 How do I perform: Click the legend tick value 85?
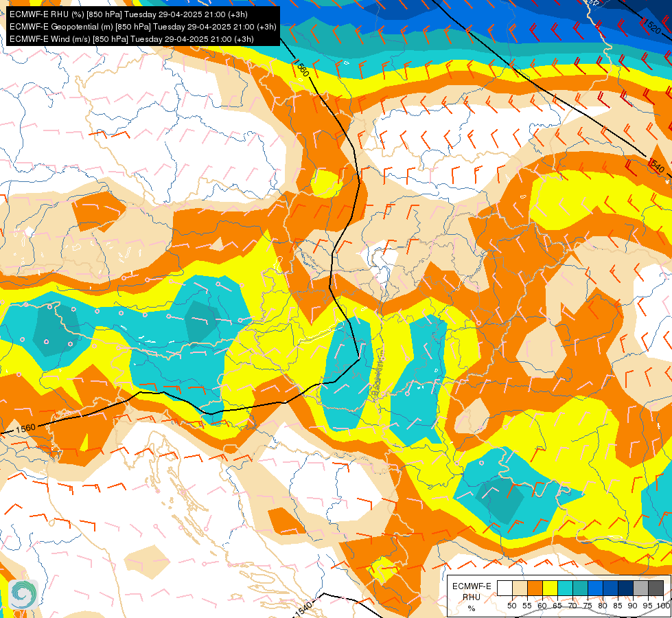tap(618, 606)
